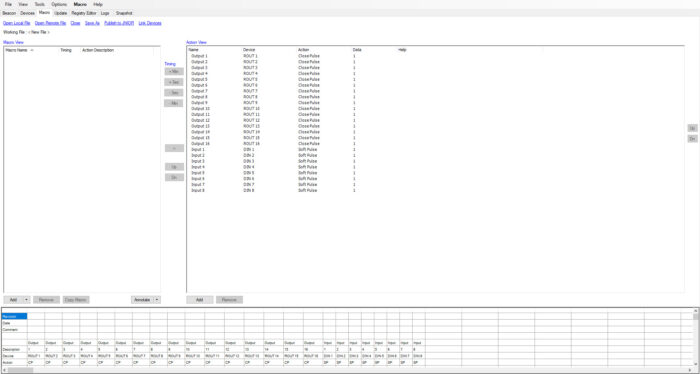
Task: Open the Tools menu
Action: [x=40, y=4]
